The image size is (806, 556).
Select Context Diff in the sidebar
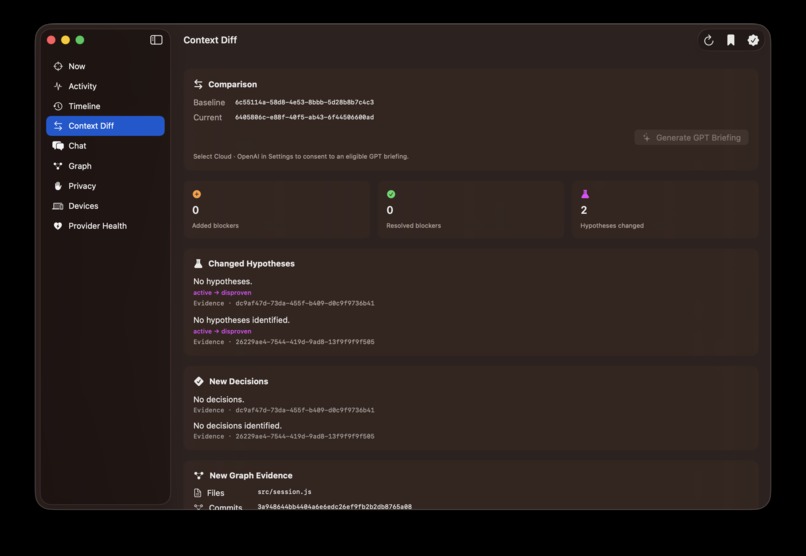point(105,126)
